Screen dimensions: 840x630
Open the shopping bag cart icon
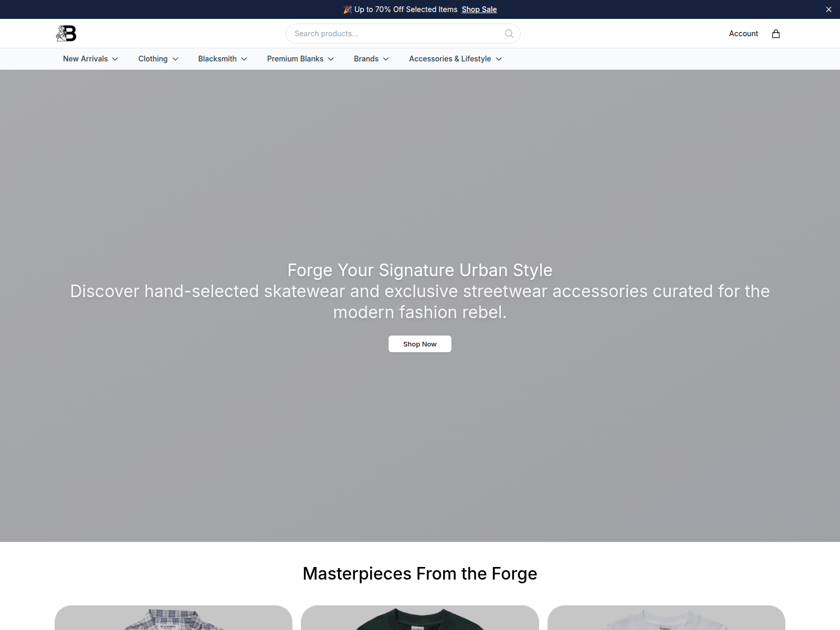[x=775, y=34]
